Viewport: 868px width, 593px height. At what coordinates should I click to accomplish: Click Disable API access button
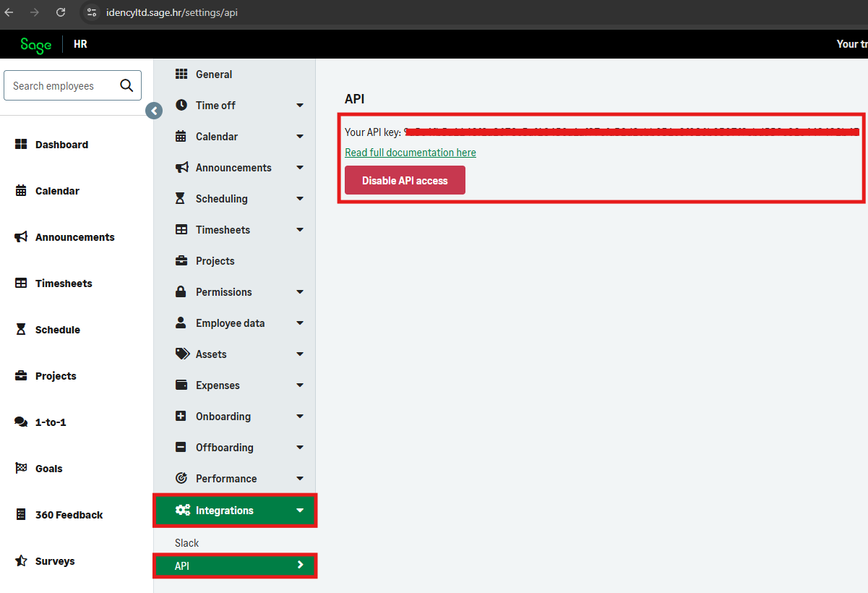click(405, 180)
